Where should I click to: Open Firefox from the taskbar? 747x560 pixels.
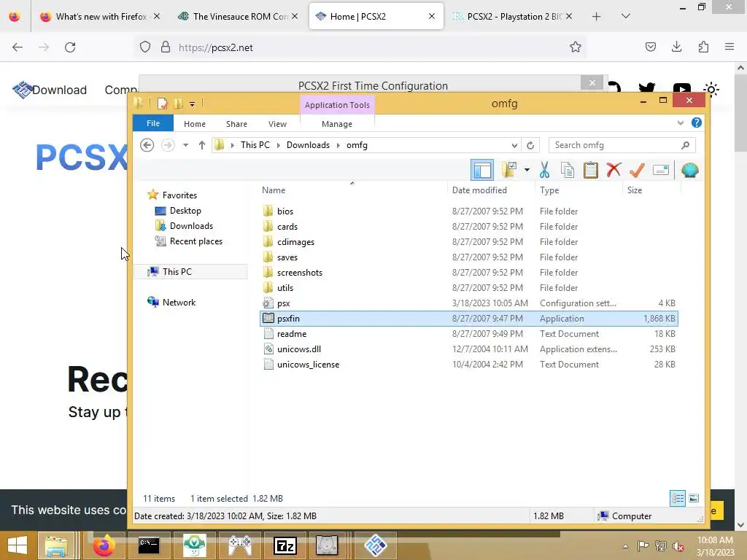coord(104,545)
